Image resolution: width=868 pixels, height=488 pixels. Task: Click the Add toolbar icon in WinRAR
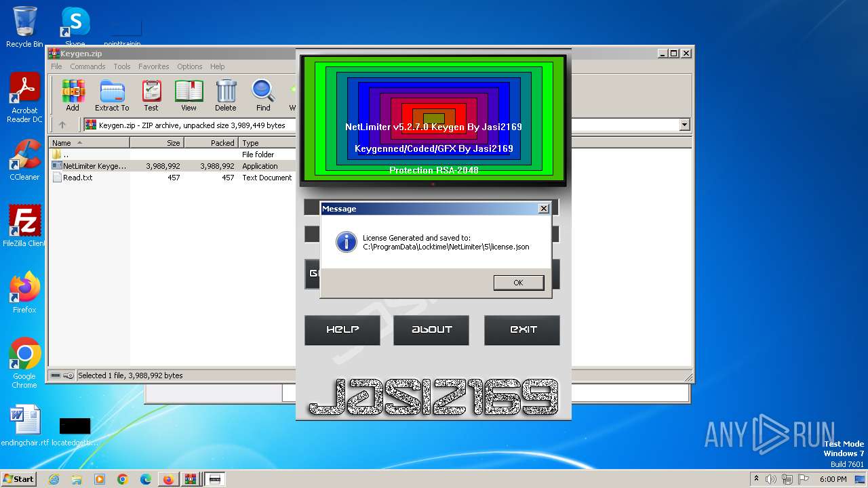(x=73, y=96)
